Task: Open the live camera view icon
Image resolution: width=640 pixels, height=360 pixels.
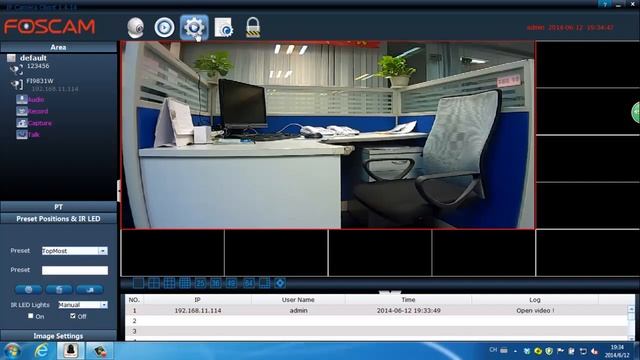Action: (136, 28)
